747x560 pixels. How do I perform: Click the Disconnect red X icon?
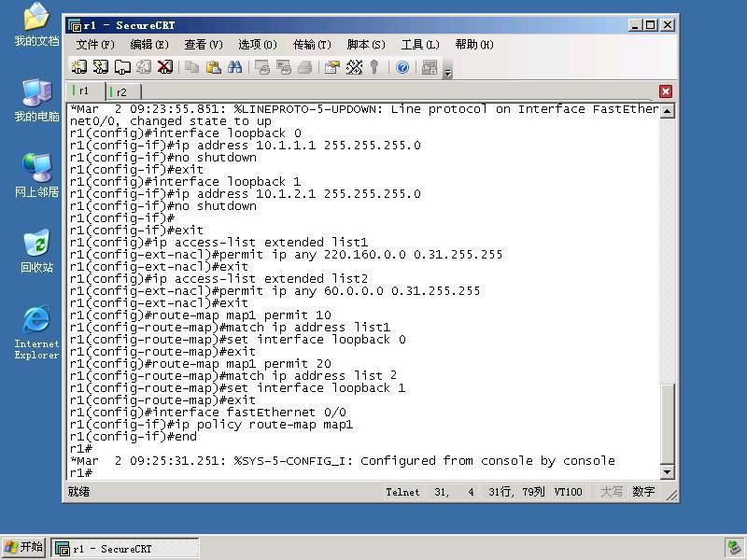165,67
